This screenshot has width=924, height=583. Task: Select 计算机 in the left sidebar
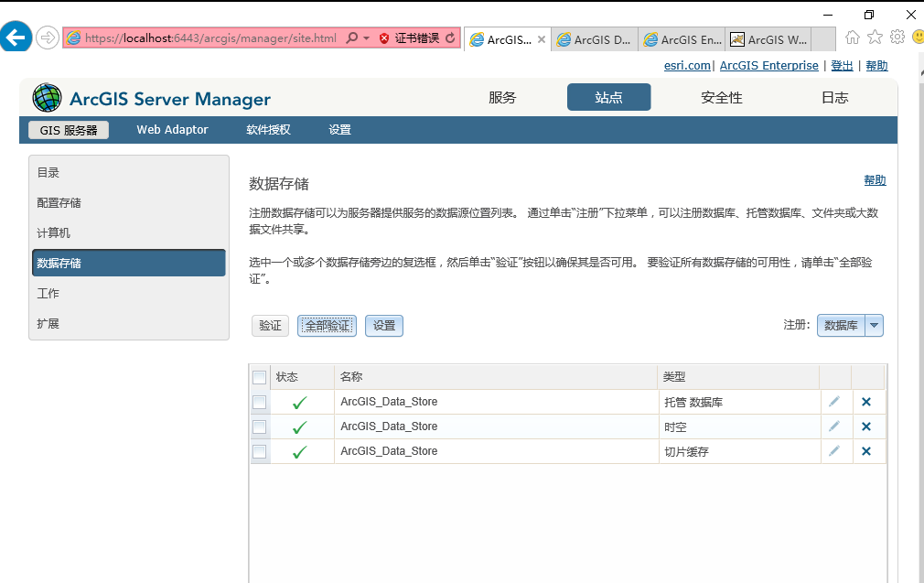click(128, 232)
